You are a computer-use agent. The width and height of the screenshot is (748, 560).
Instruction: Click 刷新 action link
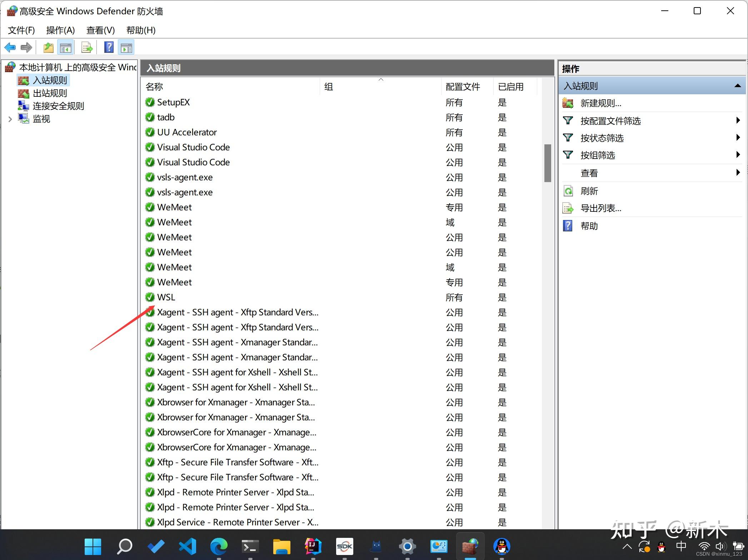tap(589, 191)
